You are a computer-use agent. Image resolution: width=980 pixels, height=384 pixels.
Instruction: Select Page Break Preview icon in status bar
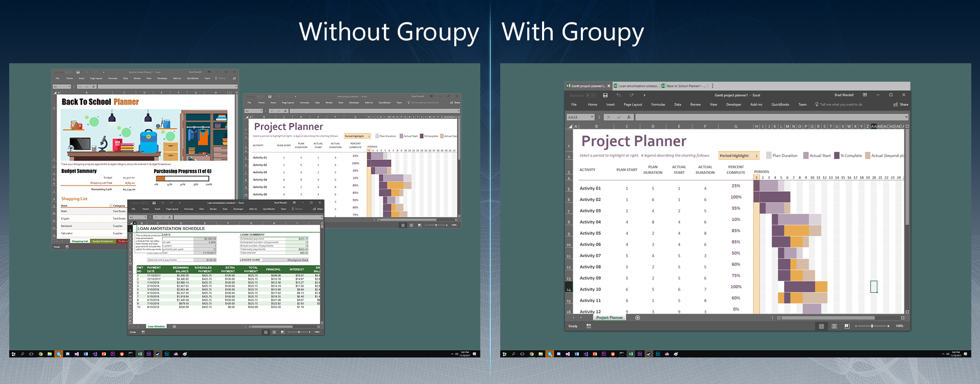[x=847, y=326]
